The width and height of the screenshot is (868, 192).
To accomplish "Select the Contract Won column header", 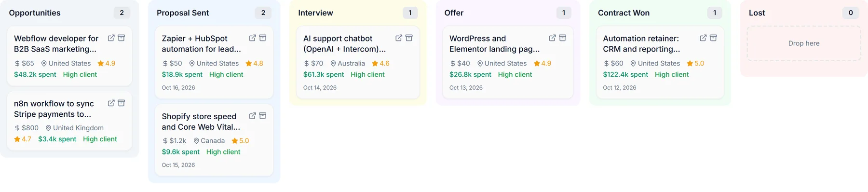I will 624,13.
